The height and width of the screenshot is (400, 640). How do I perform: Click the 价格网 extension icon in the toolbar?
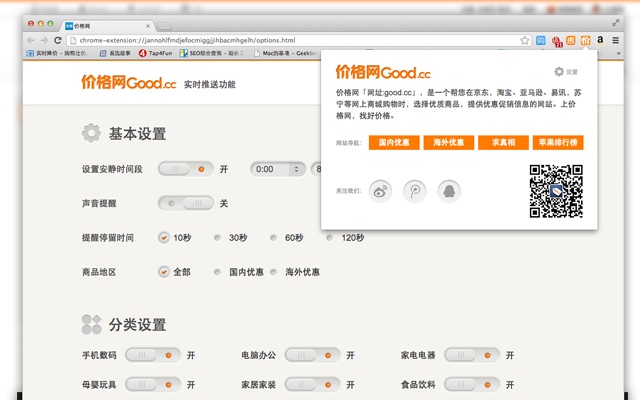pos(586,40)
